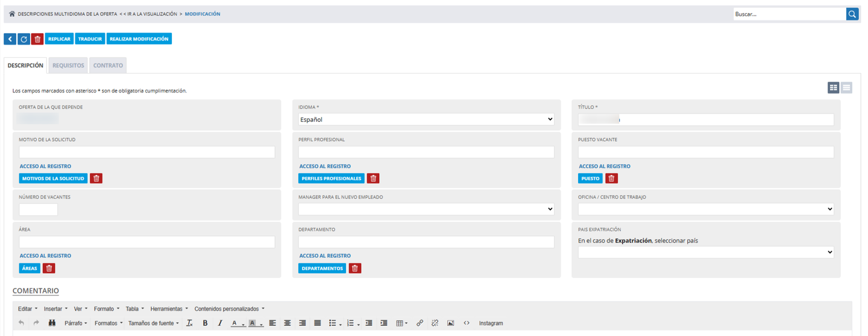
Task: Toggle bold formatting
Action: [205, 323]
